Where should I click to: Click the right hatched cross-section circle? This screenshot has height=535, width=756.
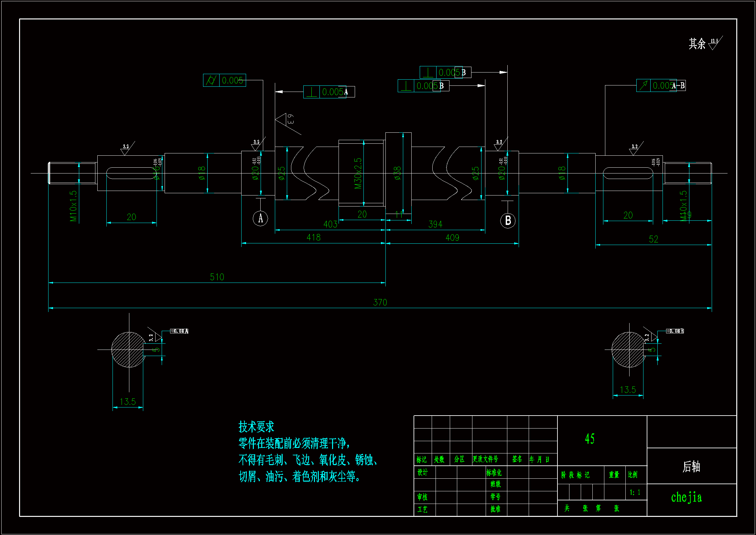(x=629, y=350)
